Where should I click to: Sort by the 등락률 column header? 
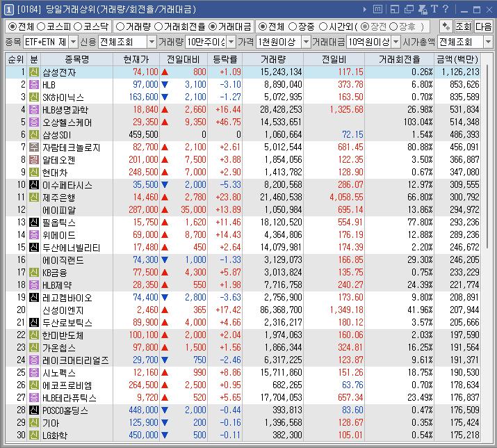[225, 59]
